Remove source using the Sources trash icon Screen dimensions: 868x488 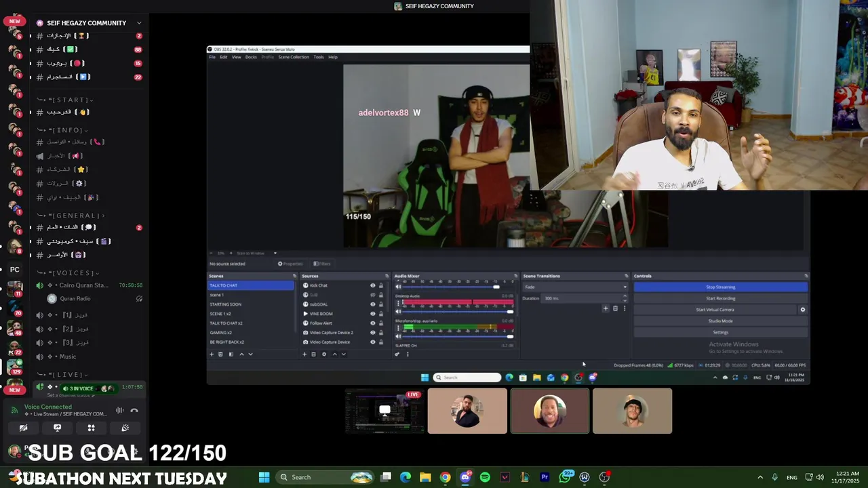(313, 354)
